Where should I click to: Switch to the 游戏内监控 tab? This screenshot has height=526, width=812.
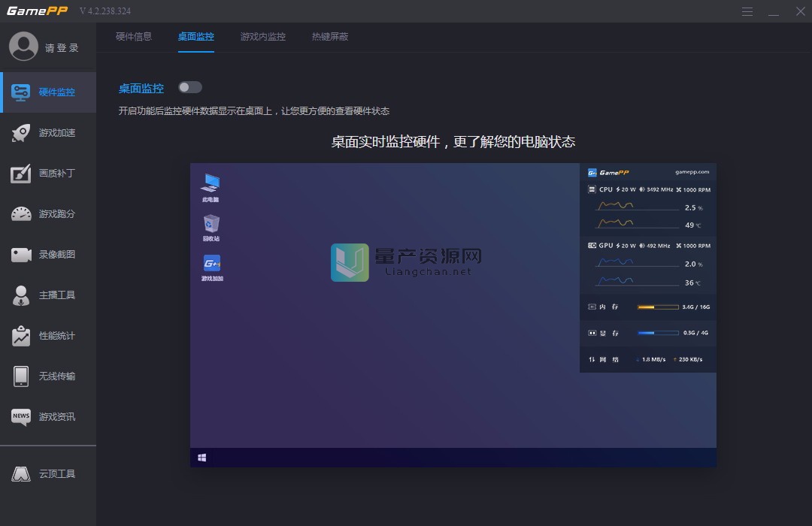(x=263, y=37)
